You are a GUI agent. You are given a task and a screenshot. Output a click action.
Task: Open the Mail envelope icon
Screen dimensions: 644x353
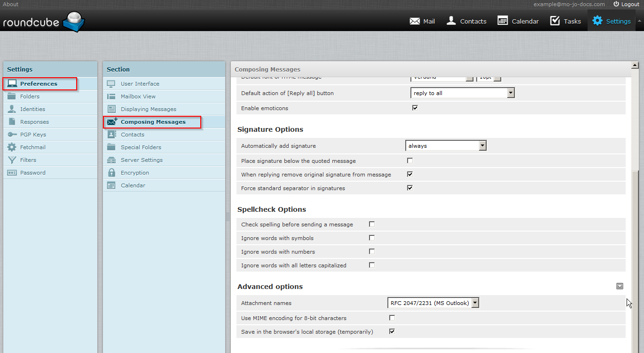(x=415, y=21)
